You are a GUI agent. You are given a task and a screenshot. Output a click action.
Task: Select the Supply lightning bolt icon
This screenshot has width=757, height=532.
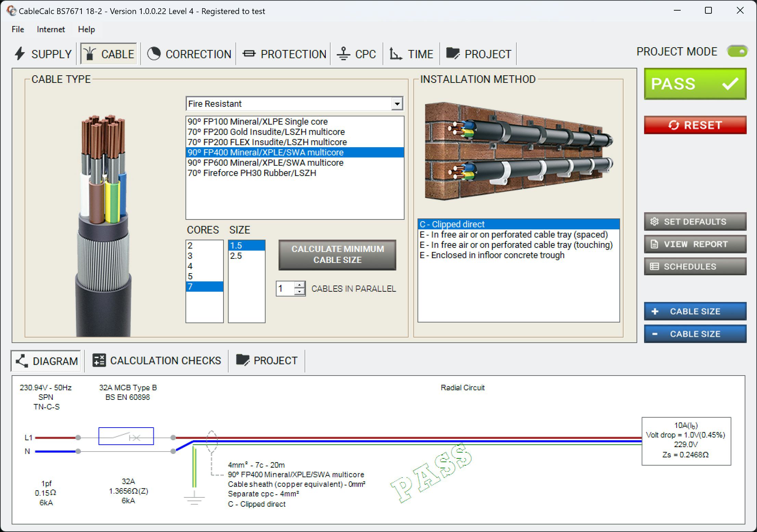(20, 53)
